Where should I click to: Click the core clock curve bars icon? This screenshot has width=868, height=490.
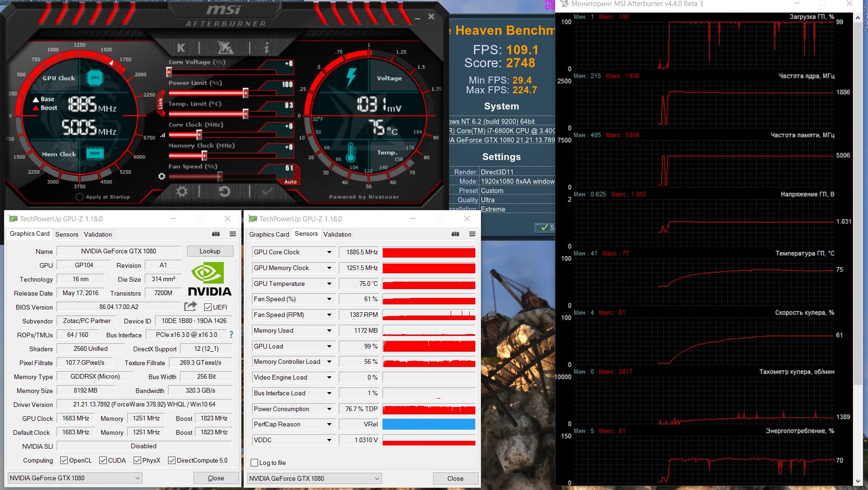[162, 135]
